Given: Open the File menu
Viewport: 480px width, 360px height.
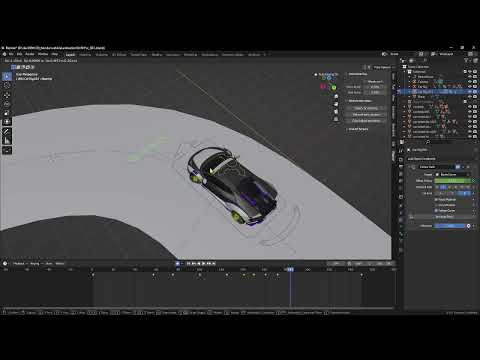Looking at the screenshot, I should pos(11,54).
